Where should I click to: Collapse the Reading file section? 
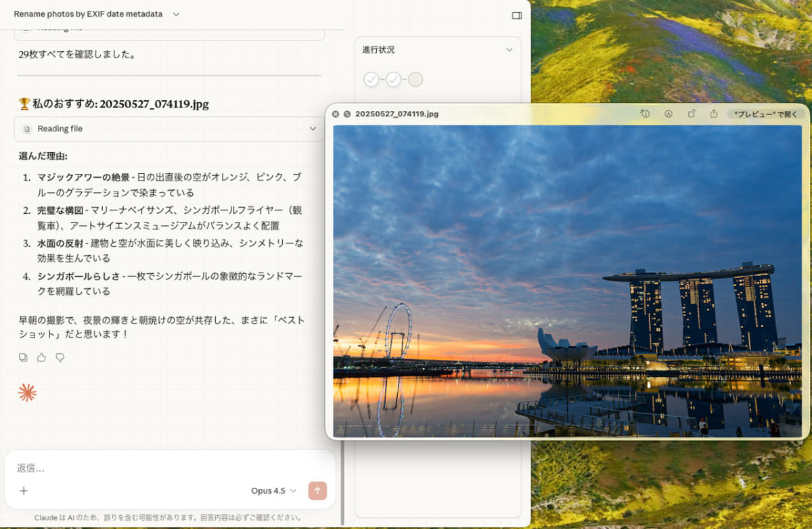click(x=312, y=129)
